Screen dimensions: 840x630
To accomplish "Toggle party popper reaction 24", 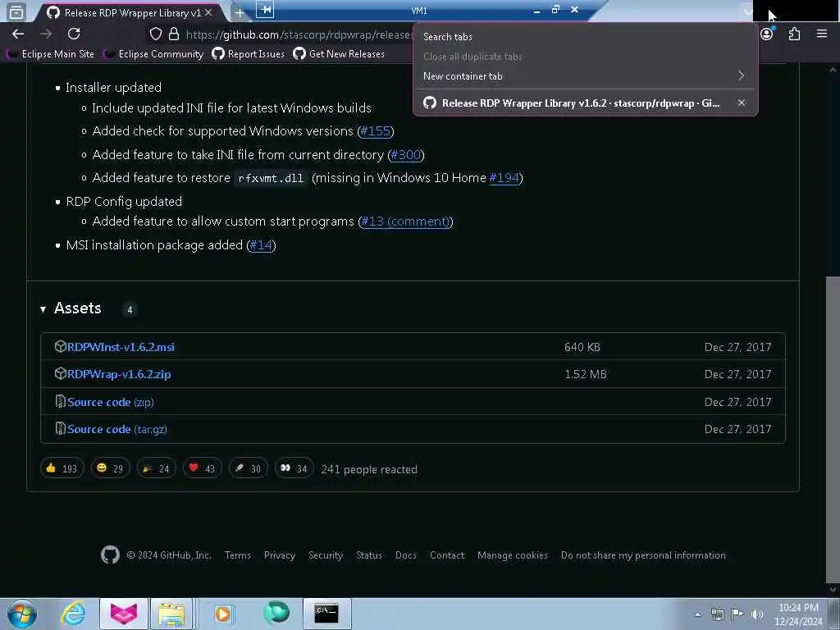I will tap(156, 468).
